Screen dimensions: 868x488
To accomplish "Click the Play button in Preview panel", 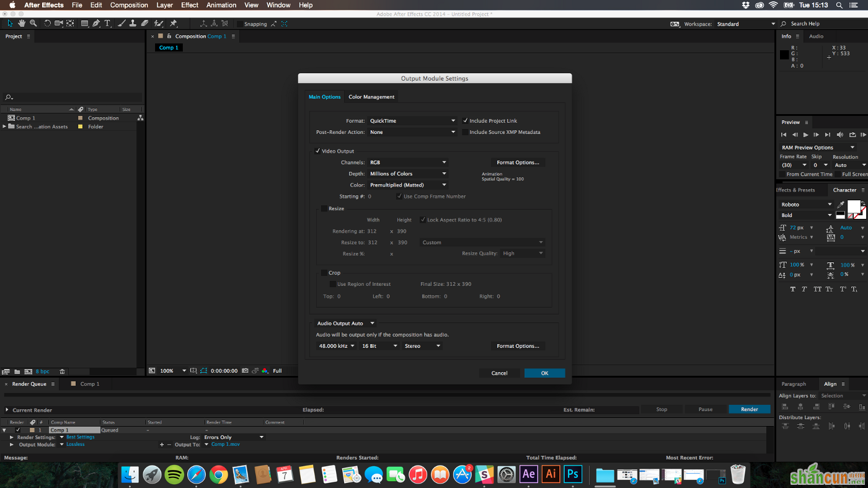I will tap(806, 135).
